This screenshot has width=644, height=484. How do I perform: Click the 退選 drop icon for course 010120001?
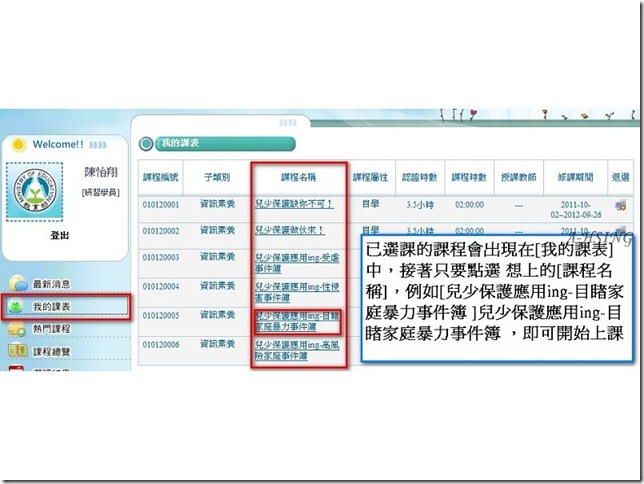pos(620,205)
